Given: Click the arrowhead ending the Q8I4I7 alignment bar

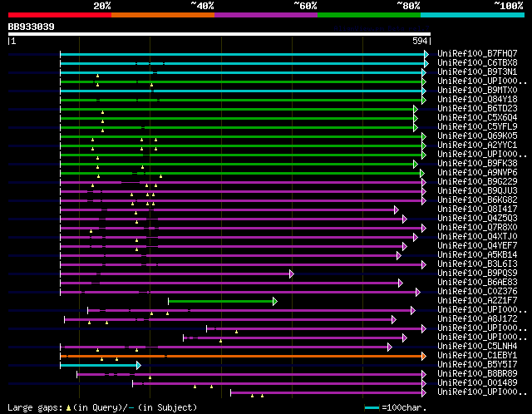Looking at the screenshot, I should click(397, 209).
